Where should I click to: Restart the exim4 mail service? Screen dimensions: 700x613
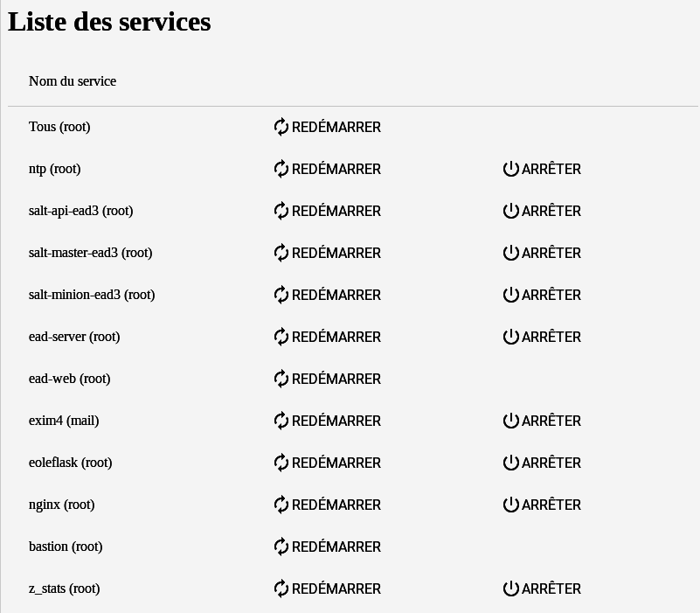click(327, 421)
